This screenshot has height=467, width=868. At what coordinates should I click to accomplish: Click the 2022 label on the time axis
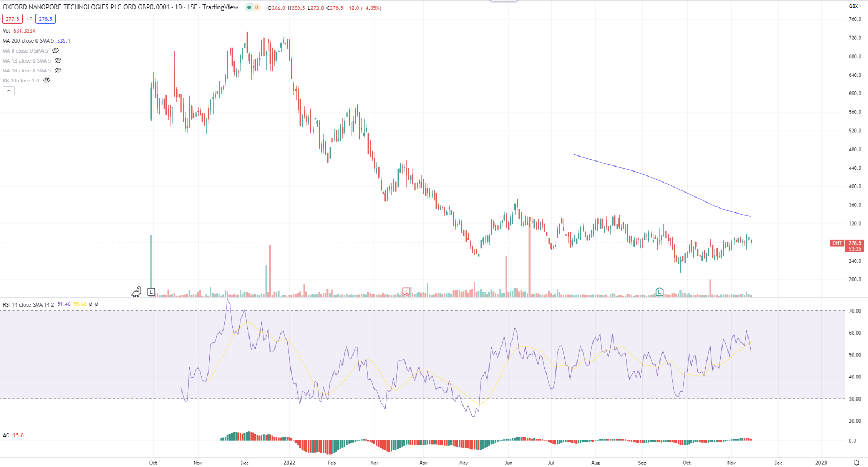289,463
